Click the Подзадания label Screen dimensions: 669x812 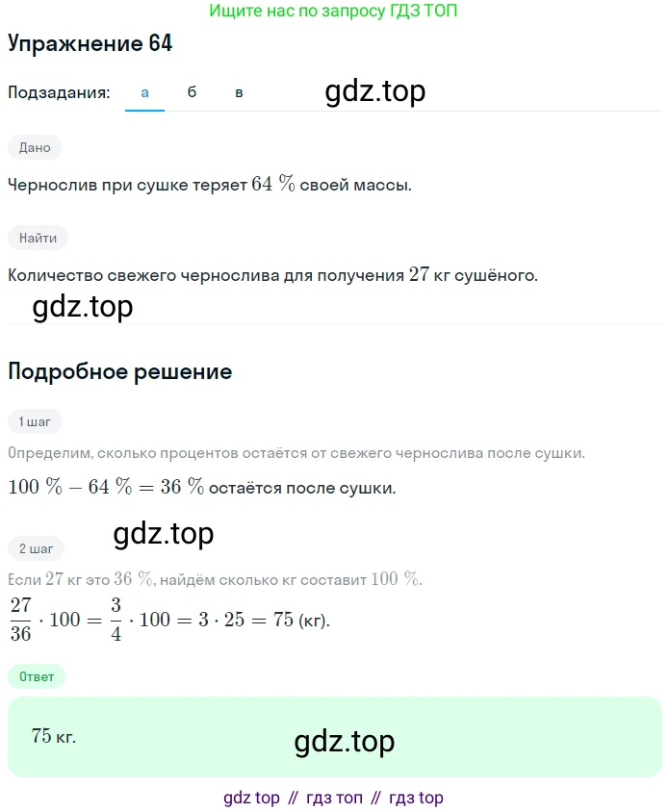pos(59,92)
